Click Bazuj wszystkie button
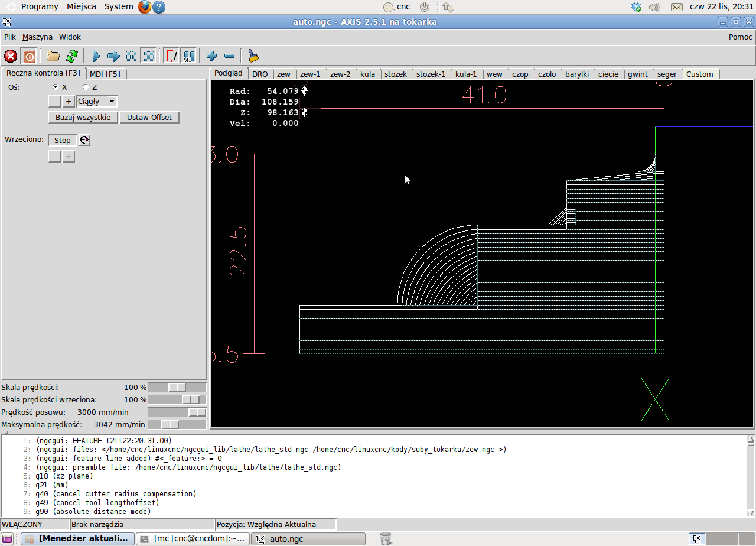Viewport: 756px width, 546px height. [83, 117]
